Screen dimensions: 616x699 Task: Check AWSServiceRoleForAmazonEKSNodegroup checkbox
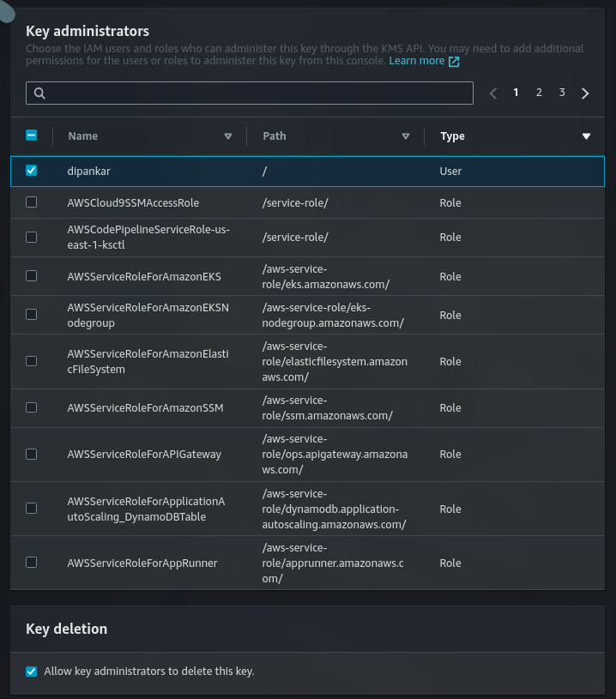pos(31,315)
